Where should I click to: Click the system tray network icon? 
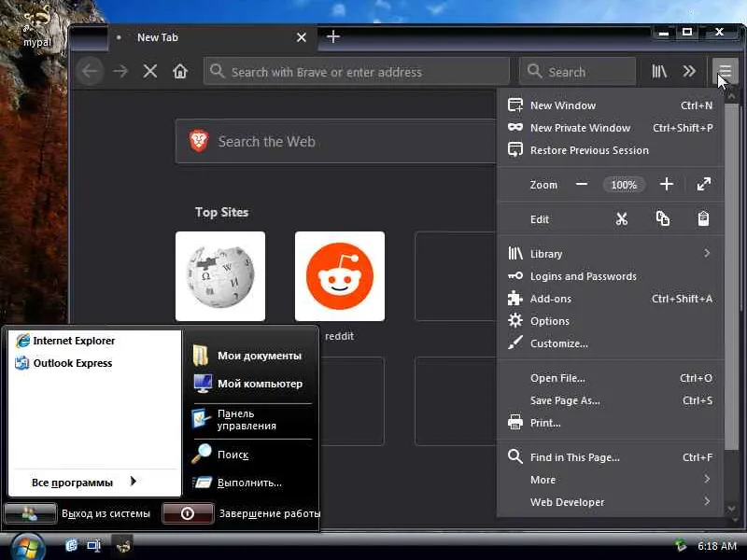coord(681,545)
